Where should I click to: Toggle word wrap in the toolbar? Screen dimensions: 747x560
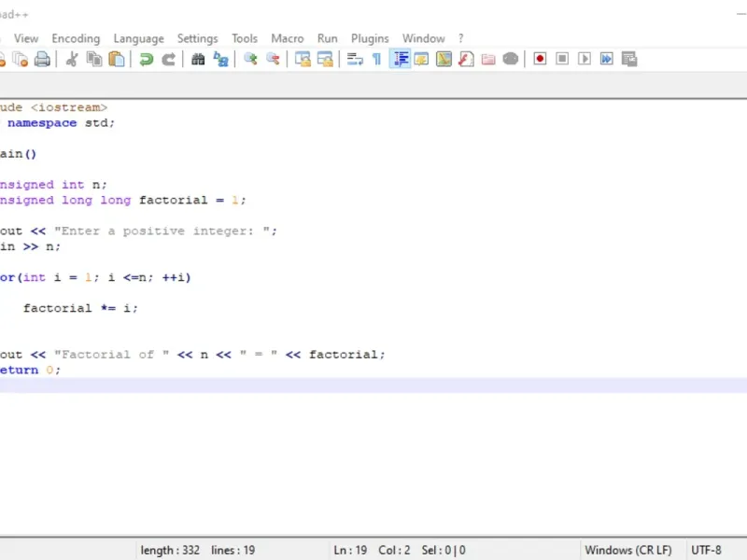[355, 59]
